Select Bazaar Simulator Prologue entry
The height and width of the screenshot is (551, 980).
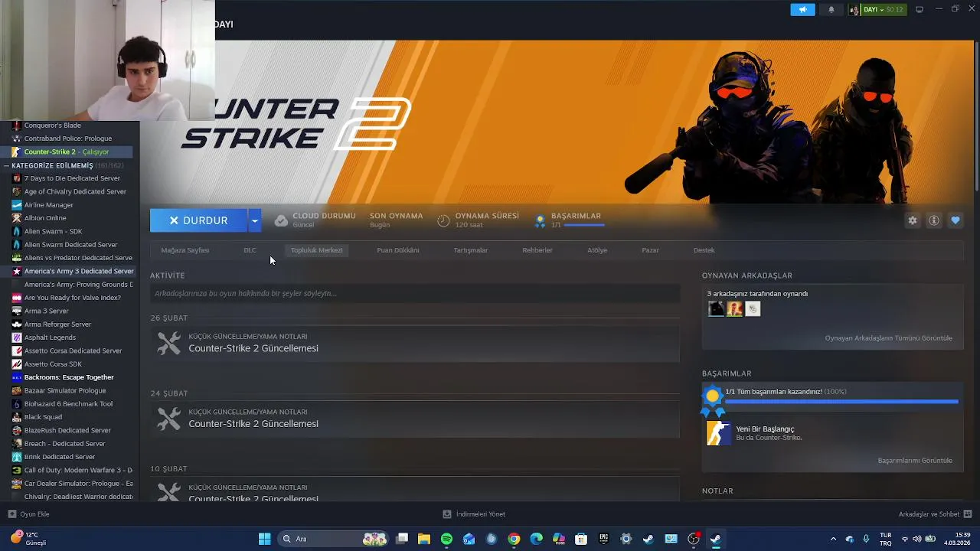65,390
